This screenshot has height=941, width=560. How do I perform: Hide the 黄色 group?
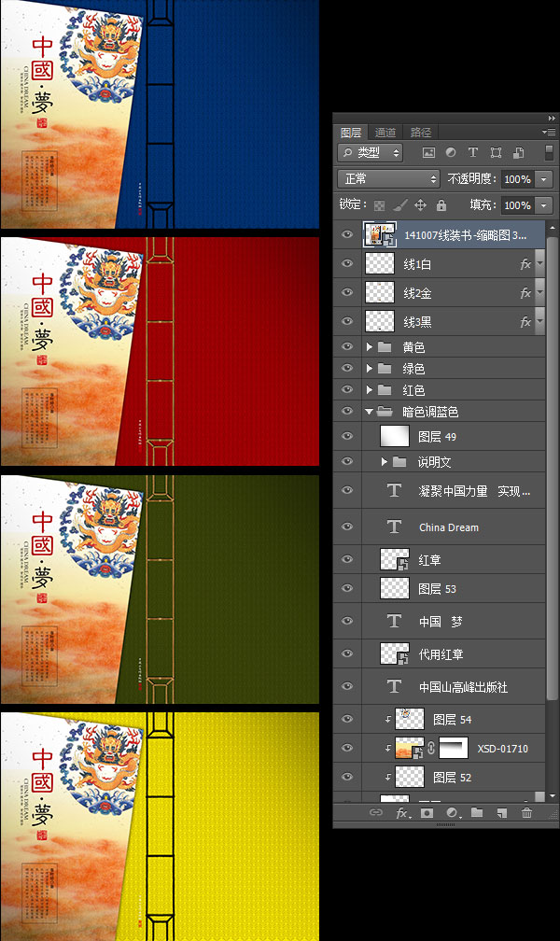click(347, 346)
